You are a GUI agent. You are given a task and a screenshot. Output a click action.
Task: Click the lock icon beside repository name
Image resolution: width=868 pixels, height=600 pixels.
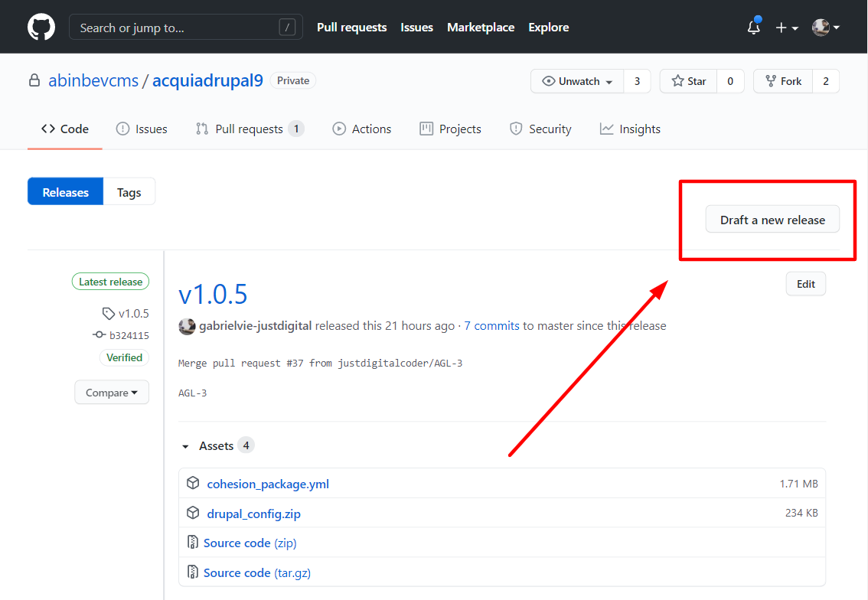(x=34, y=81)
